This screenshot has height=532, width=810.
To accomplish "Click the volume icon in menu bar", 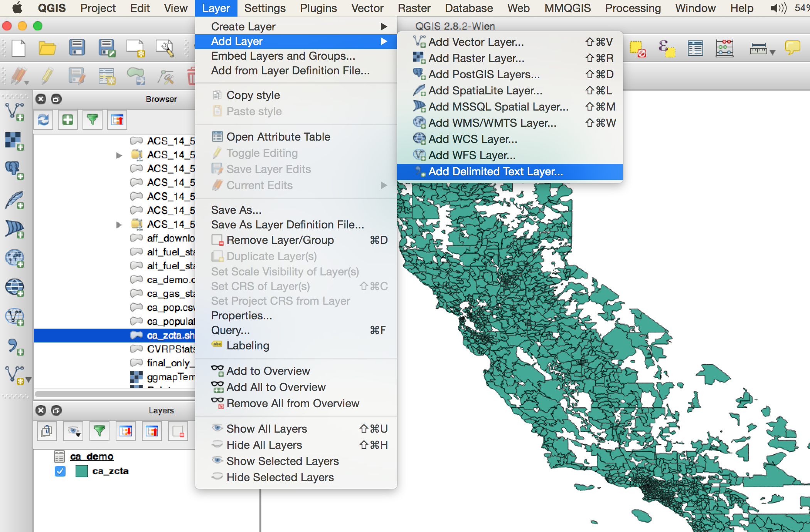I will tap(778, 8).
